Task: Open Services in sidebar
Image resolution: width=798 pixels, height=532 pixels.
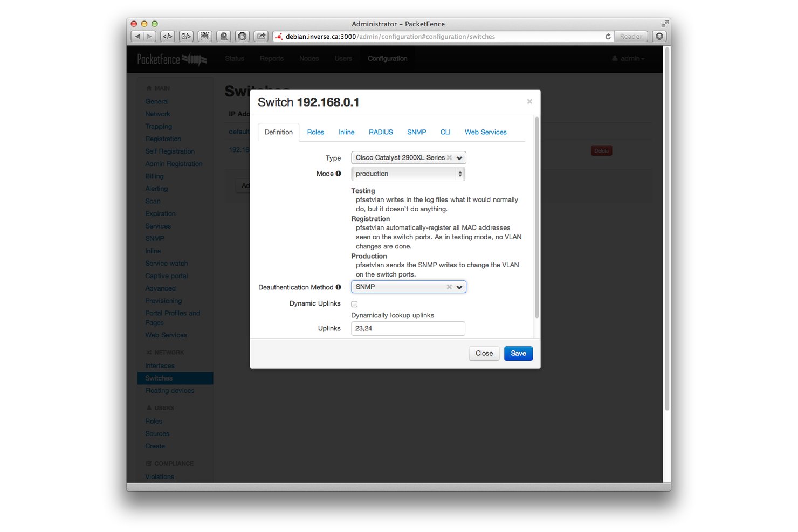Action: tap(158, 226)
